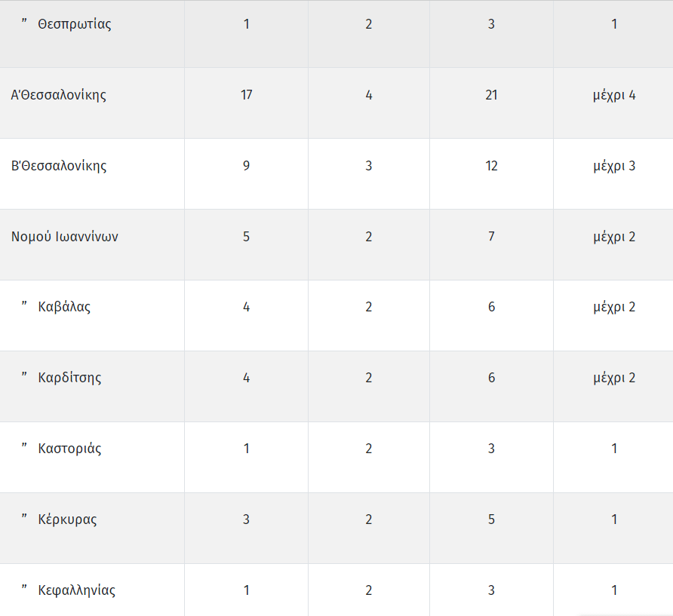Click the Θεσπρωτίας row label
Image resolution: width=673 pixels, height=616 pixels.
(x=74, y=24)
